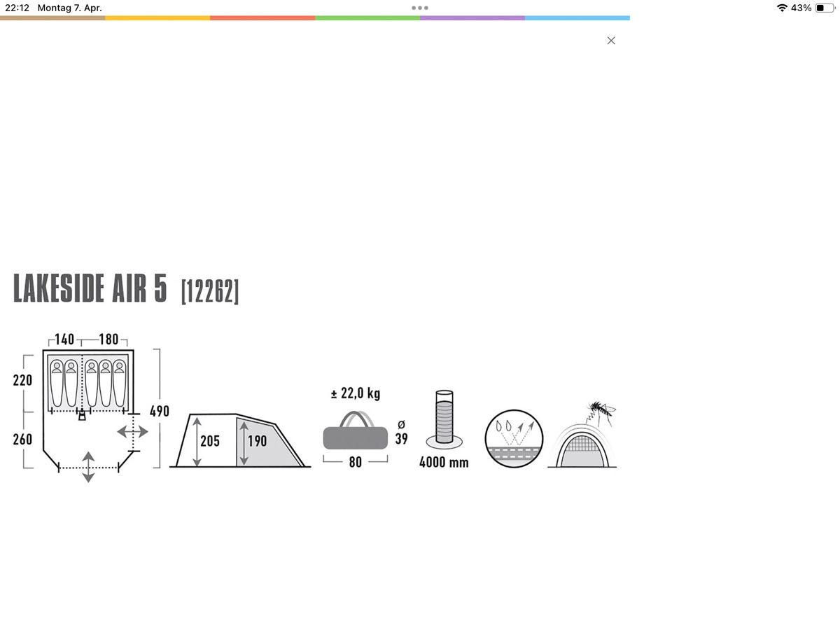Tap the 490 total length dimension label
Image resolution: width=840 pixels, height=630 pixels.
point(160,412)
